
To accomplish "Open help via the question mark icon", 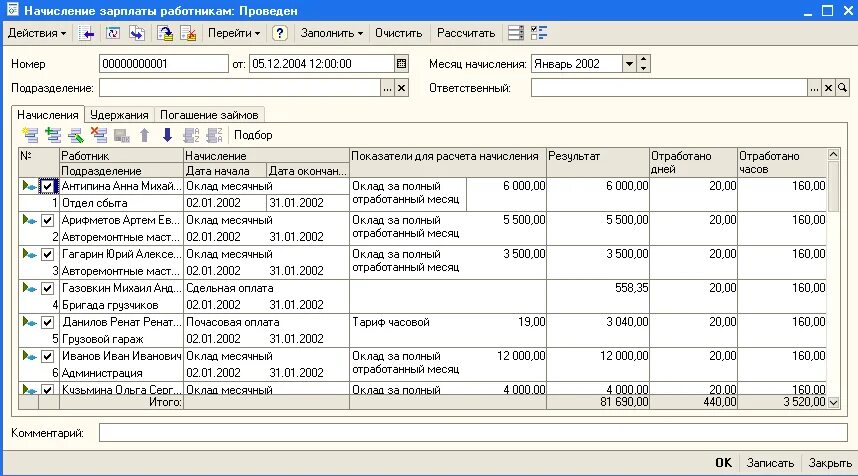I will click(280, 33).
